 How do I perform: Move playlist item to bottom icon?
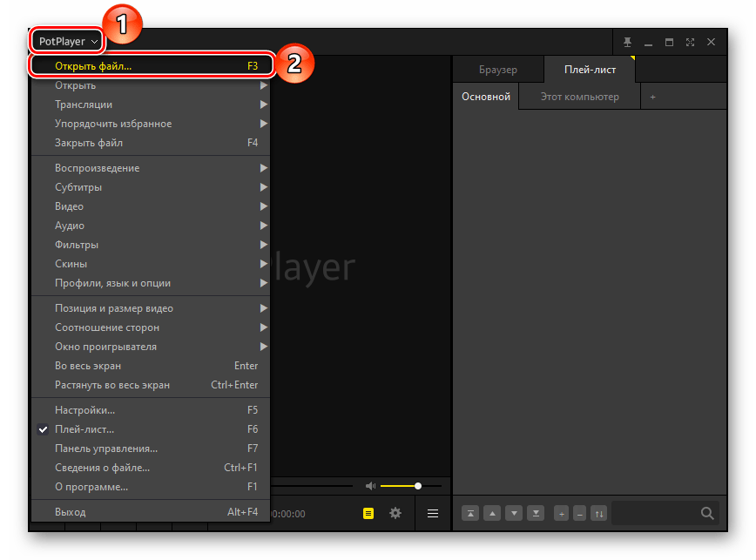(x=536, y=513)
